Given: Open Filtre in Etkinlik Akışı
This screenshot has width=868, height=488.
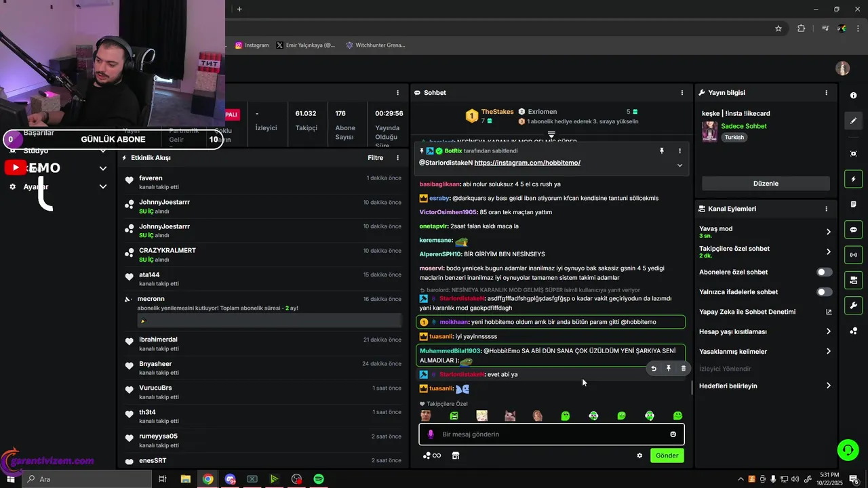Looking at the screenshot, I should [375, 158].
